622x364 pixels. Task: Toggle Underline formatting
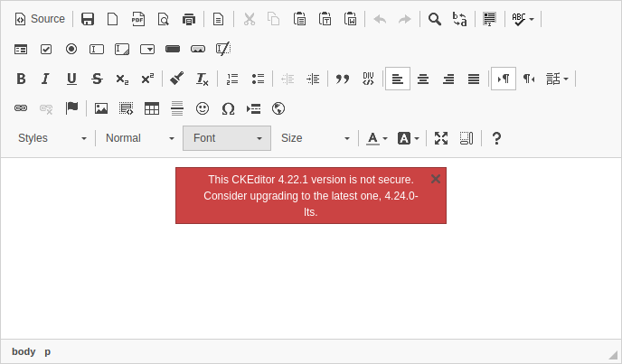point(71,79)
